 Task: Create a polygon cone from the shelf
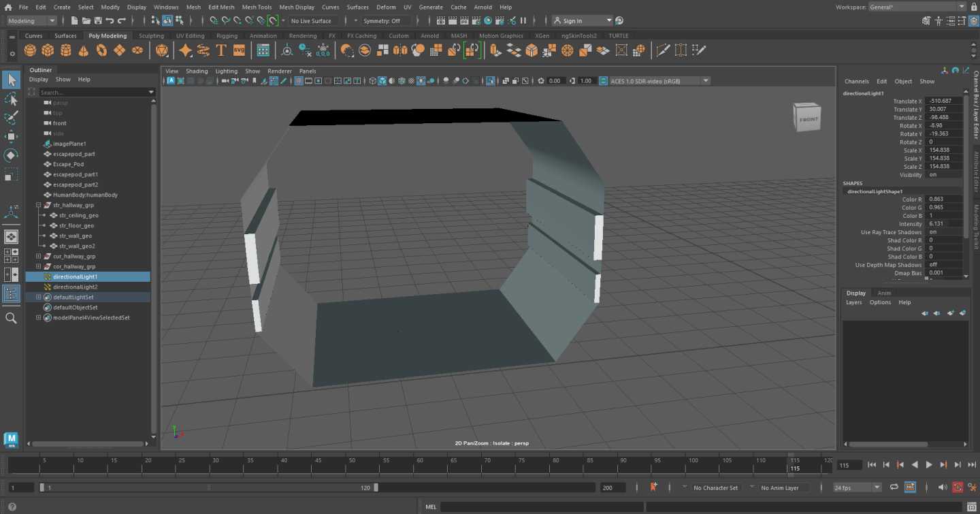[83, 50]
